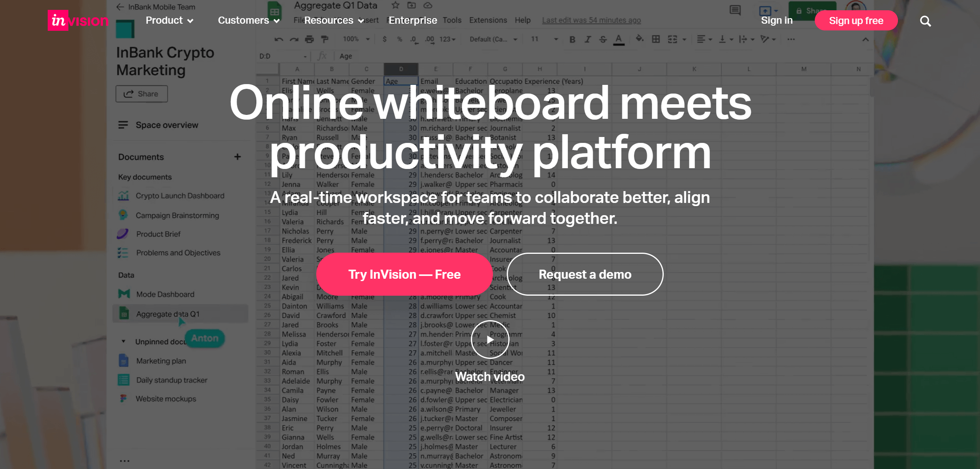Click the italic formatting icon
The width and height of the screenshot is (980, 469).
588,39
